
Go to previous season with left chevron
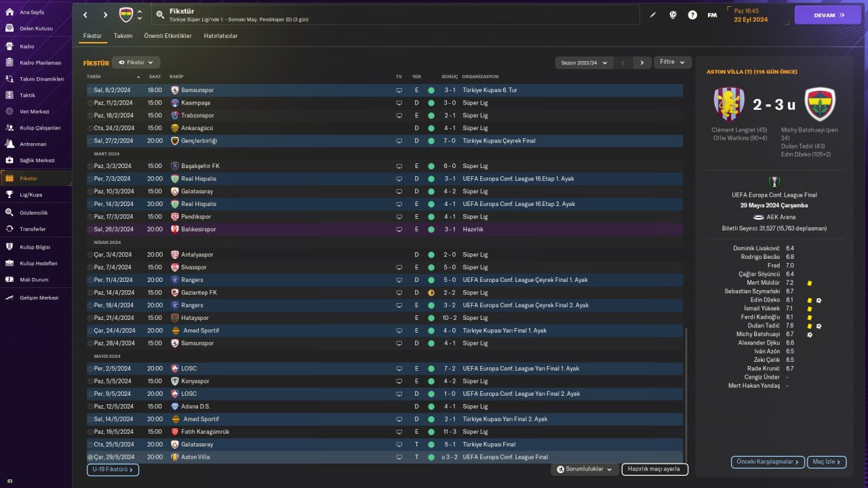pyautogui.click(x=623, y=62)
